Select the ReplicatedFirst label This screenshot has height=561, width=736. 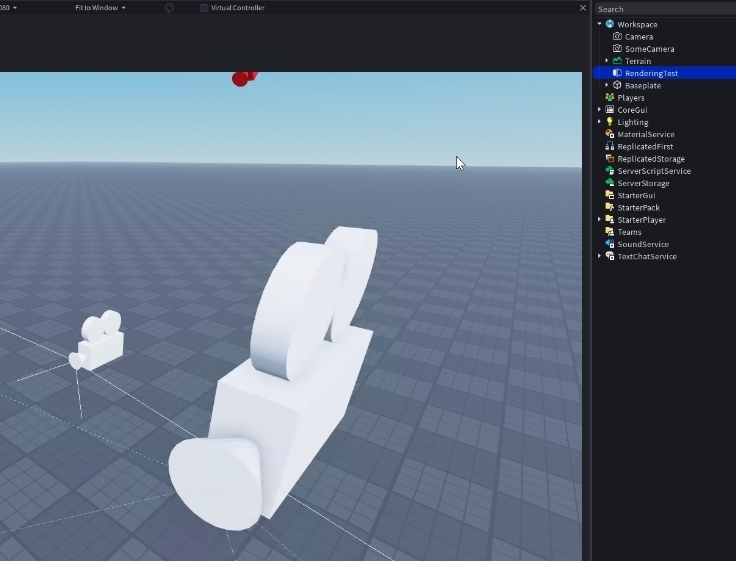click(x=645, y=146)
